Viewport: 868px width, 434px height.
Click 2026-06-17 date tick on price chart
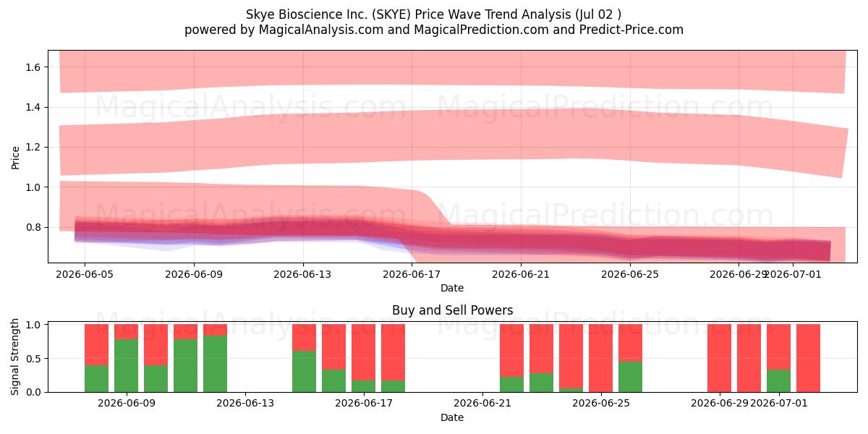(x=412, y=274)
